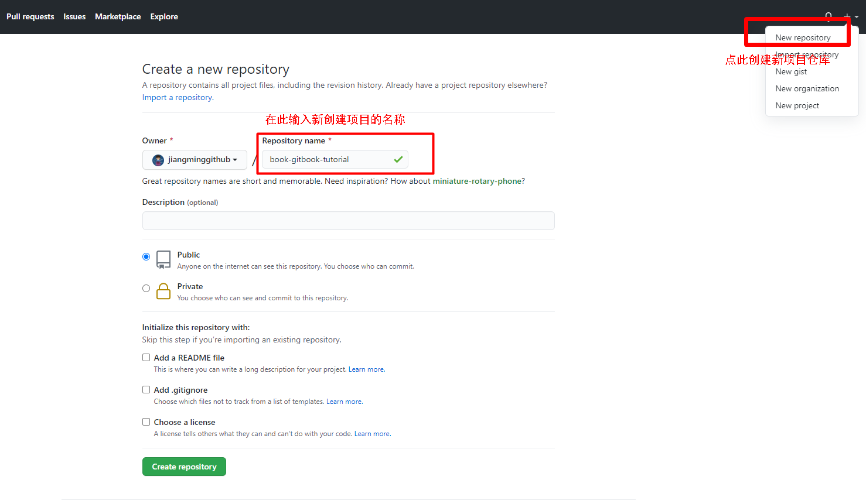Viewport: 866px width, 504px height.
Task: Open Learn more link for .gitignore
Action: (345, 402)
